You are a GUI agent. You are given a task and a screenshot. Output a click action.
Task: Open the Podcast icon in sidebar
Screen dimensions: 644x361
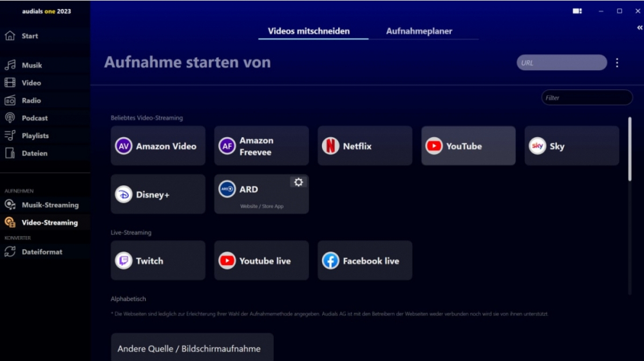point(10,118)
